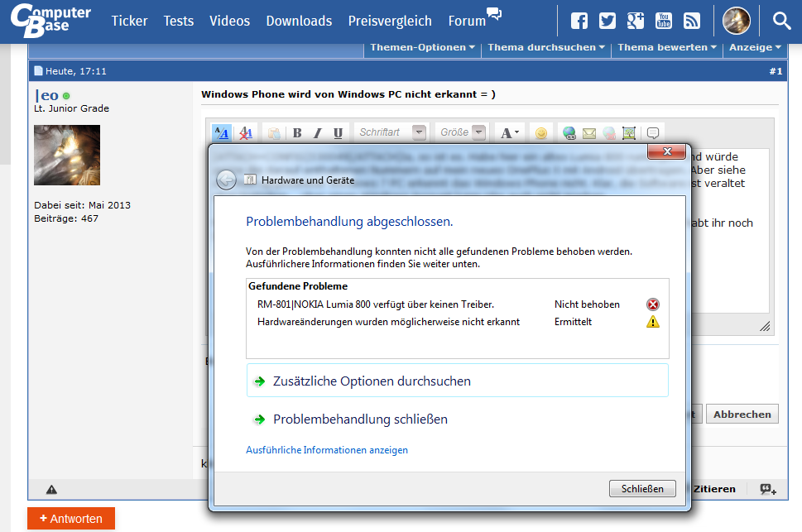Click the orange Antworten button
This screenshot has height=532, width=802.
pyautogui.click(x=71, y=519)
